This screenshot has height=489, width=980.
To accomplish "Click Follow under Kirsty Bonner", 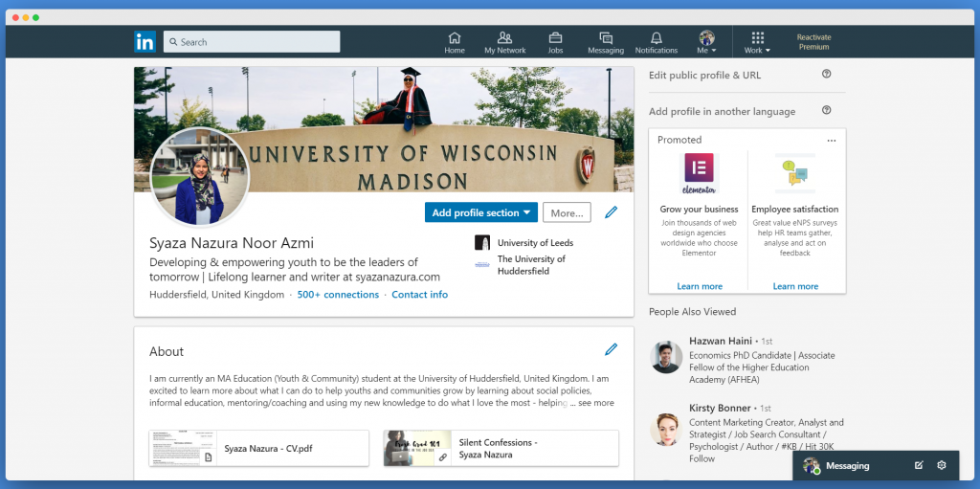I will point(702,458).
